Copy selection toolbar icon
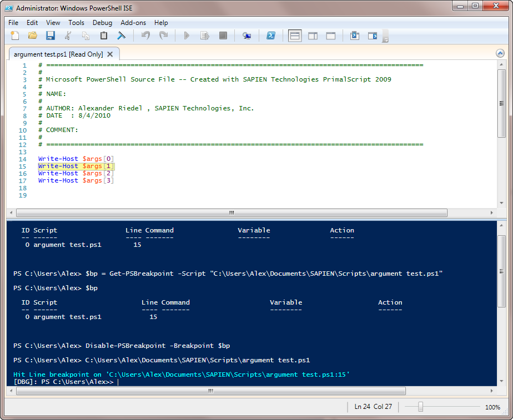The image size is (513, 420). coord(85,36)
